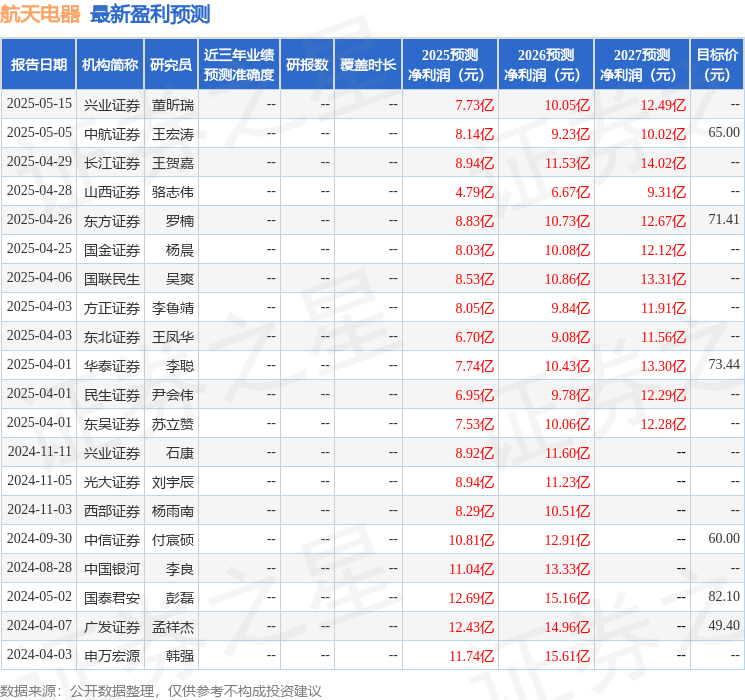Screen dimensions: 745x700
Task: Click the 航天电器 title text
Action: (x=40, y=14)
